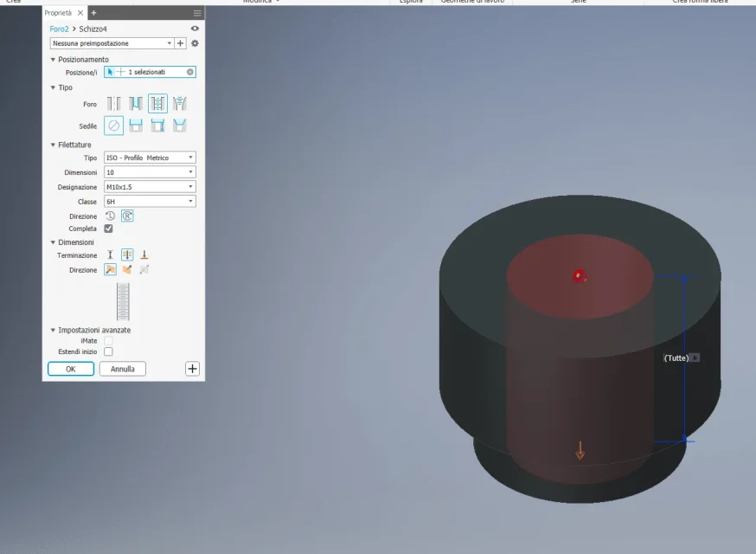Flip the hole direction icon
This screenshot has width=756, height=554.
(x=127, y=270)
